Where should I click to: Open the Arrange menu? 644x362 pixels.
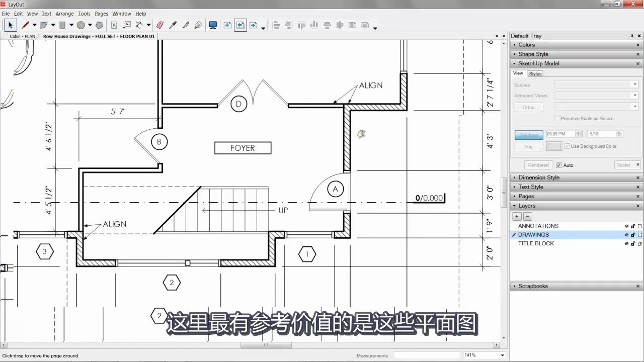pos(64,14)
